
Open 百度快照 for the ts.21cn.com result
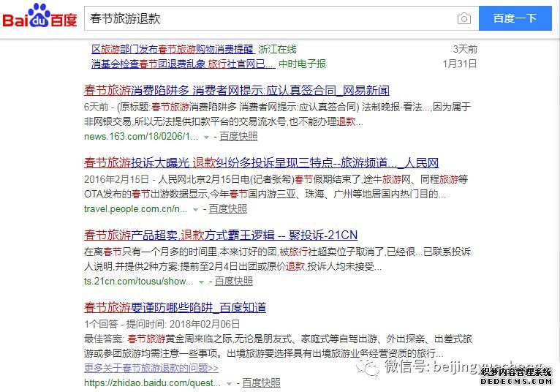(233, 282)
